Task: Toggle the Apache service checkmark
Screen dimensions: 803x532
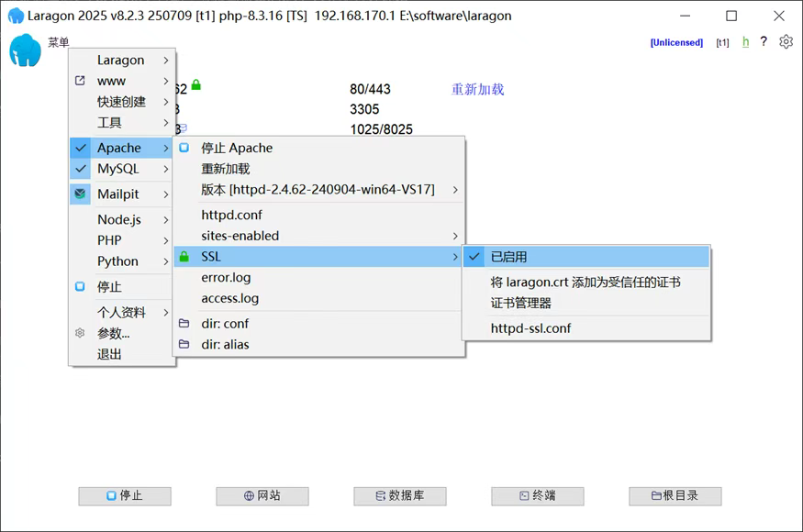Action: [x=81, y=148]
